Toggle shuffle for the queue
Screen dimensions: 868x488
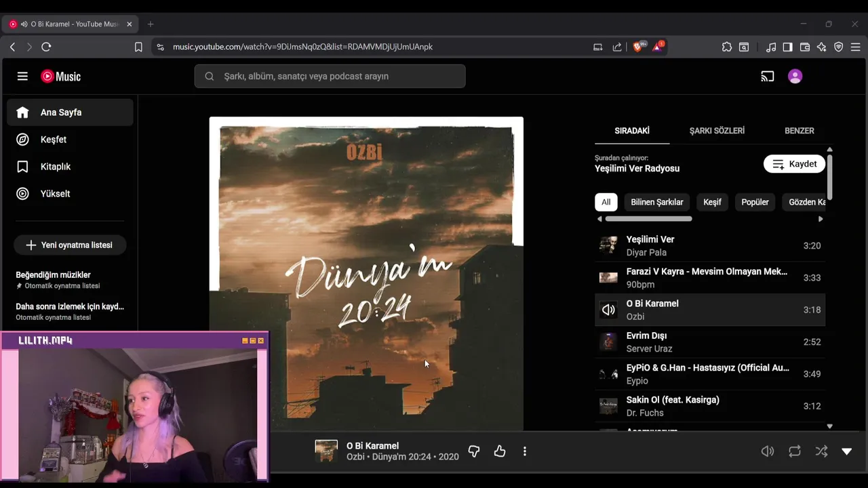821,451
